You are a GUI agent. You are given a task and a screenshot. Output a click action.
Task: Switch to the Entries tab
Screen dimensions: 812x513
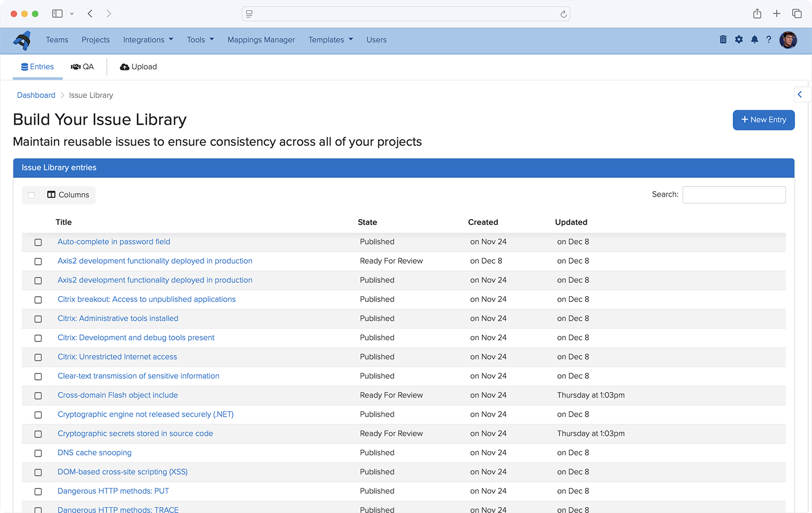point(37,67)
